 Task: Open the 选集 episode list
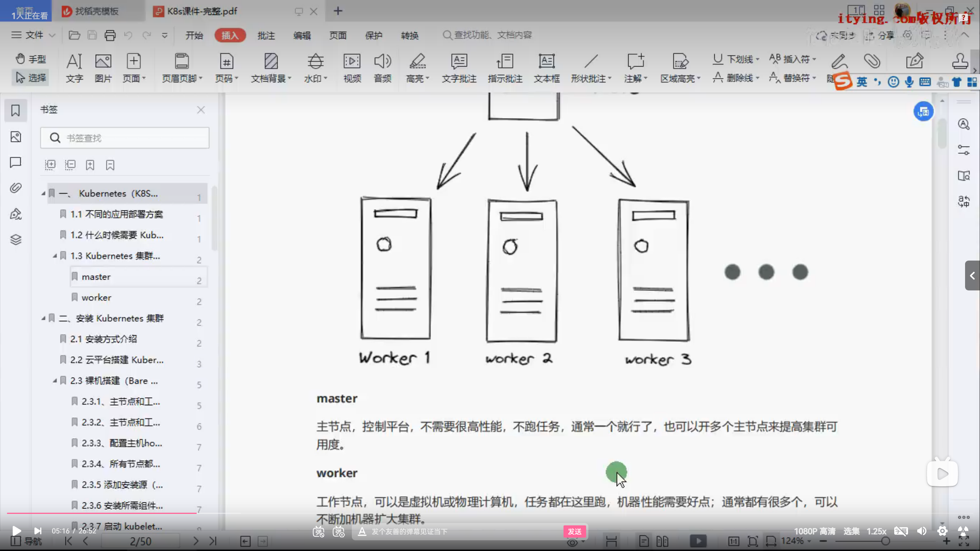coord(851,531)
